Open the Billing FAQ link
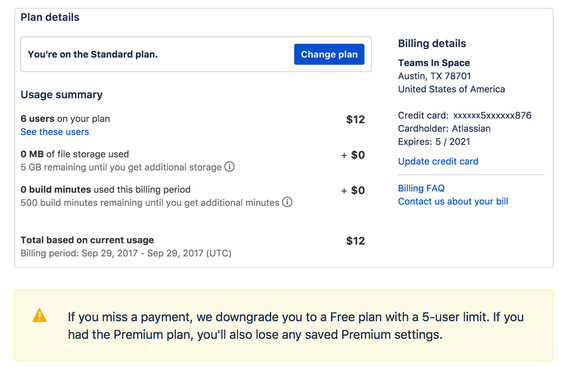This screenshot has height=376, width=569. (x=421, y=188)
